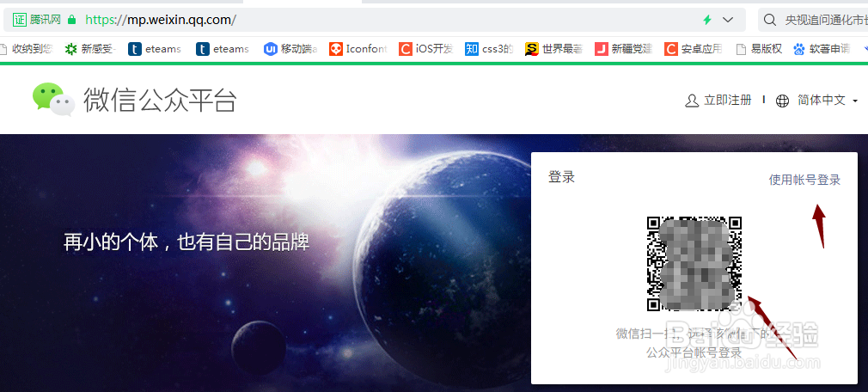
Task: Open the 新感受 bookmark
Action: click(90, 49)
